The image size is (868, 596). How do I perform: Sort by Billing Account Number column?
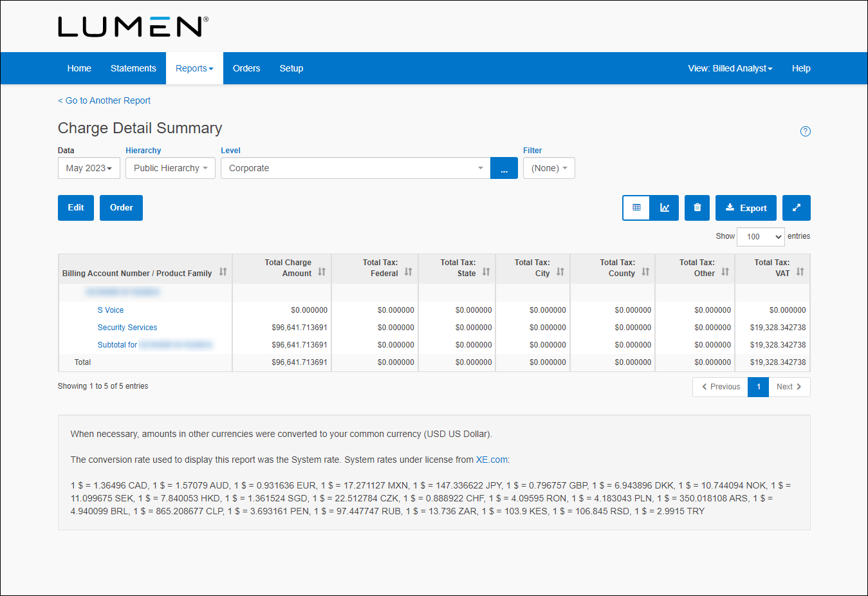point(223,272)
